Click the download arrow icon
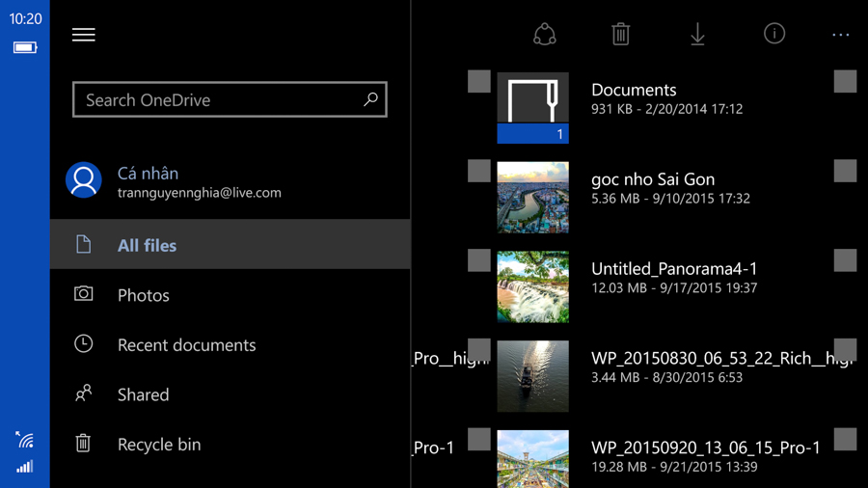The height and width of the screenshot is (488, 868). pos(697,35)
